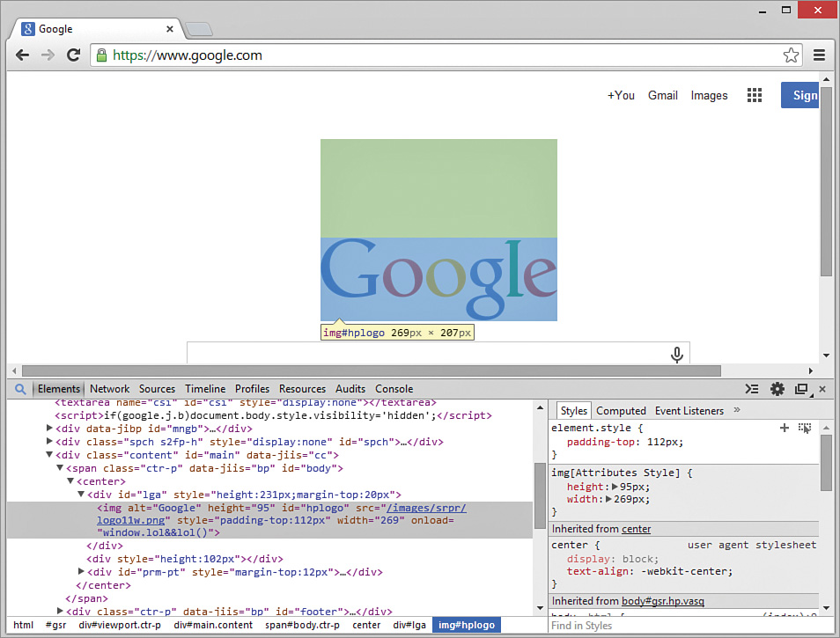Toggle the bookmark star in the address bar
This screenshot has width=840, height=638.
coord(791,55)
